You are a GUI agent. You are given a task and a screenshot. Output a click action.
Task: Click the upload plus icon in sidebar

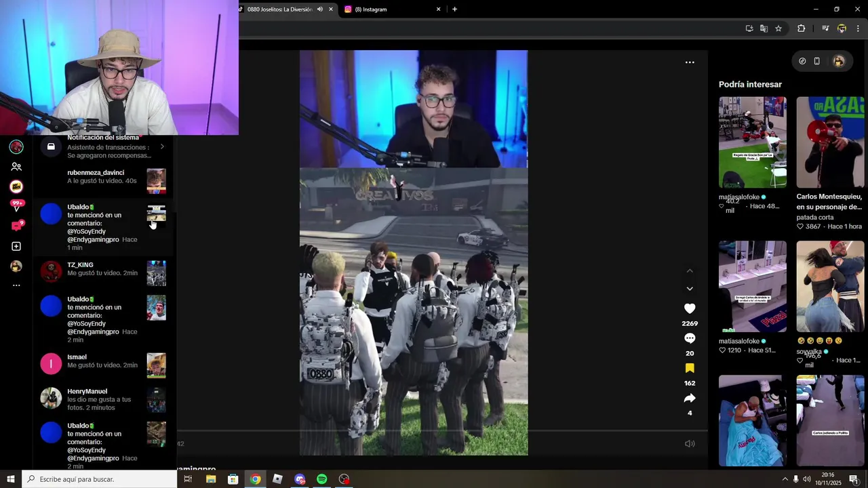pos(16,246)
